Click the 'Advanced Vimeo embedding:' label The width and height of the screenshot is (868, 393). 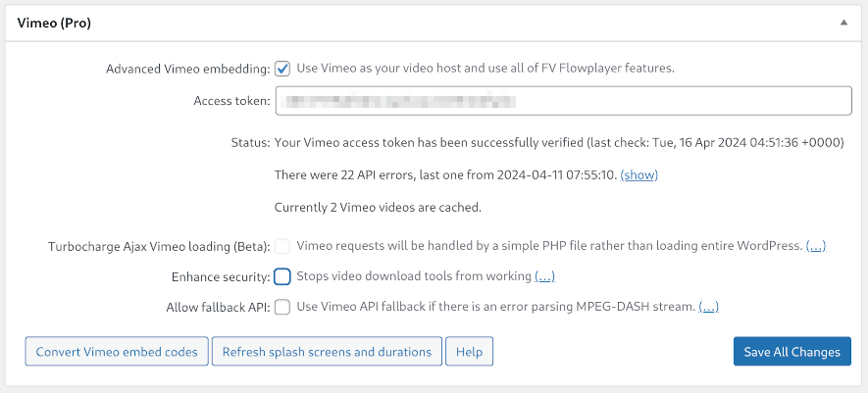click(x=187, y=70)
